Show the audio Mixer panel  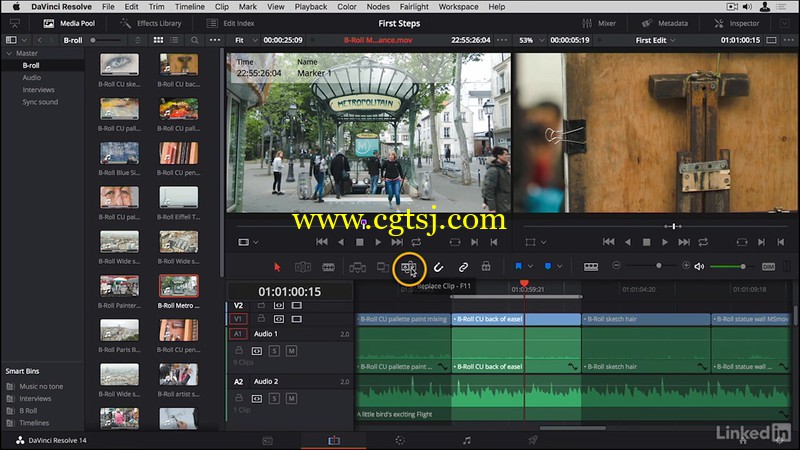[599, 23]
